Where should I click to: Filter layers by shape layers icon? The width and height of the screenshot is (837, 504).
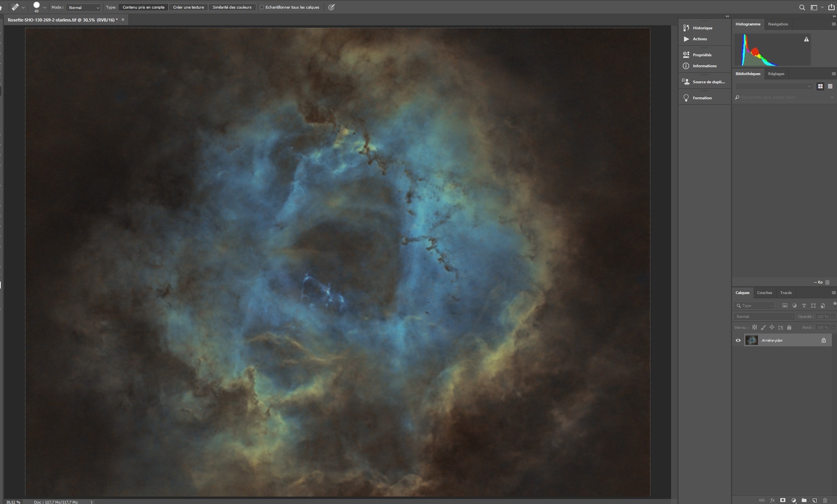813,305
